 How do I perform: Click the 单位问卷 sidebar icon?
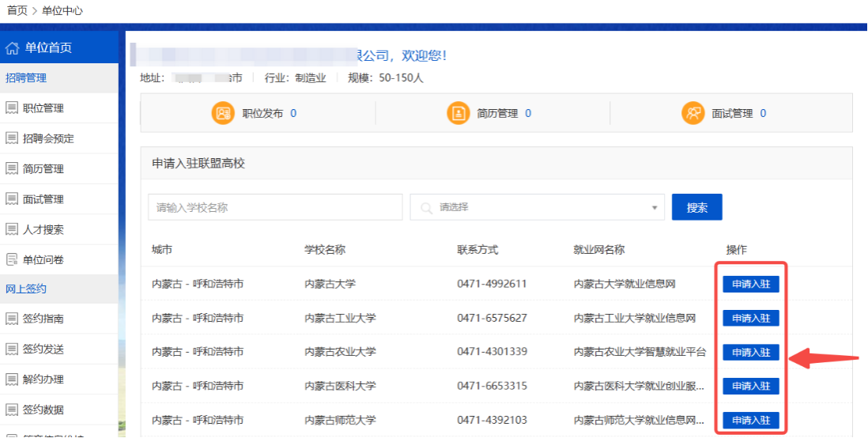pos(12,260)
